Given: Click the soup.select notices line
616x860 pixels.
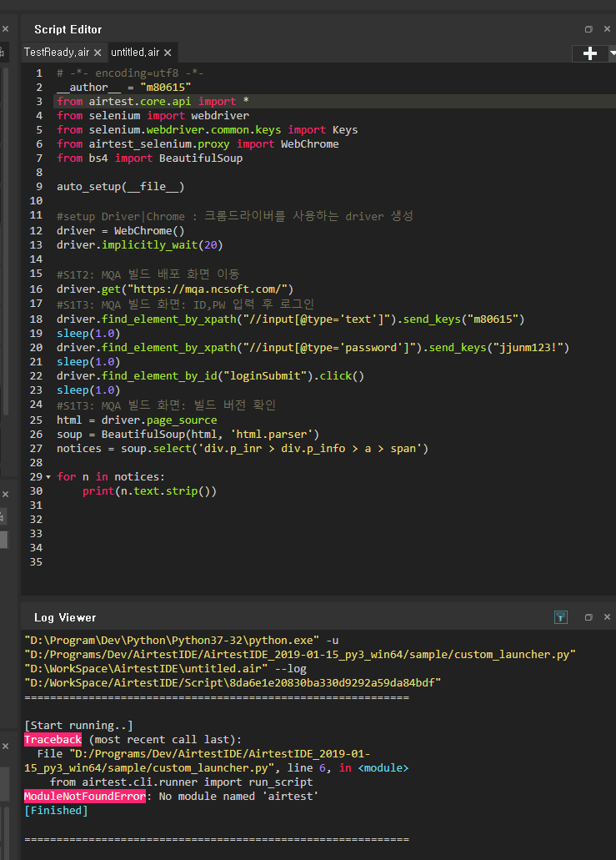Looking at the screenshot, I should (243, 449).
